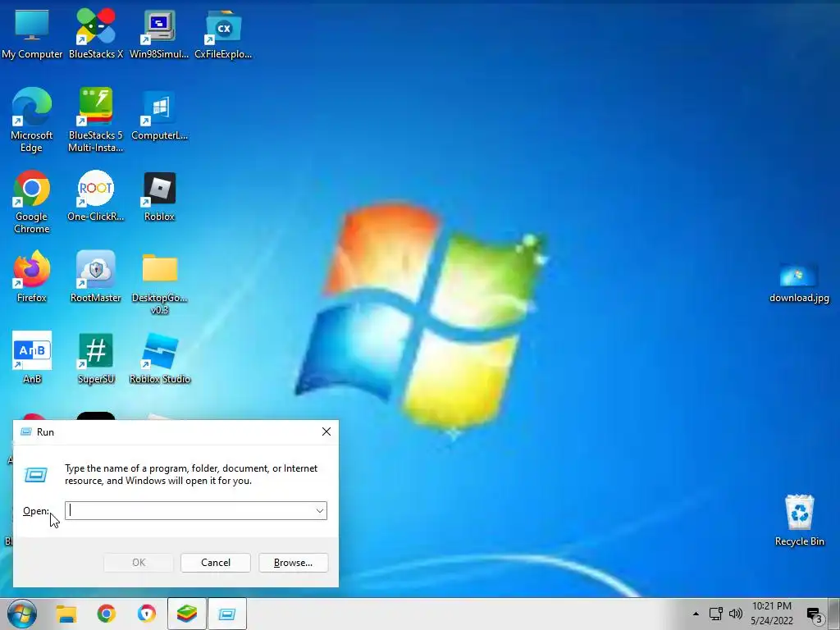Close the Run dialog with X
Screen dimensions: 840x630
[x=326, y=431]
